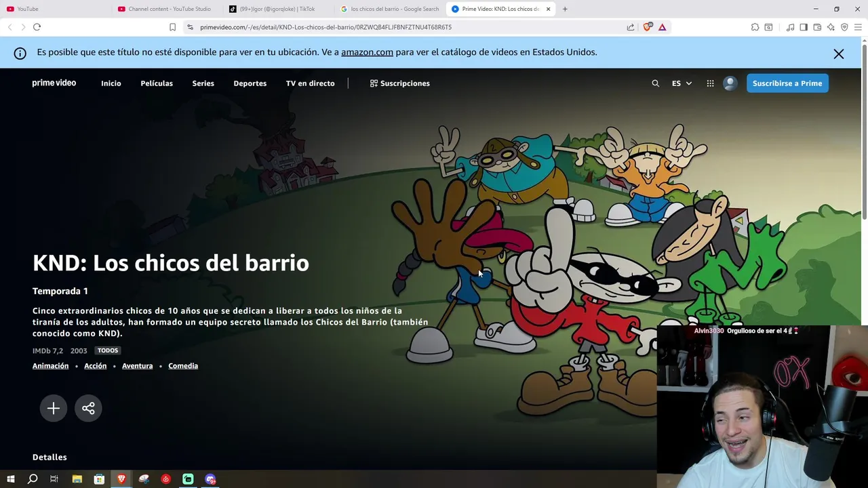Go back with the browser back arrow
Viewport: 868px width, 488px height.
pyautogui.click(x=9, y=27)
